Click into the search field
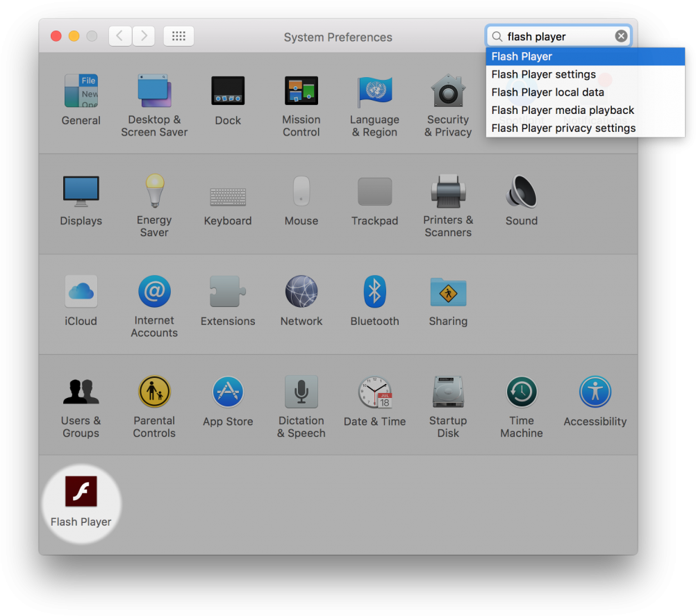Image resolution: width=696 pixels, height=616 pixels. coord(558,36)
